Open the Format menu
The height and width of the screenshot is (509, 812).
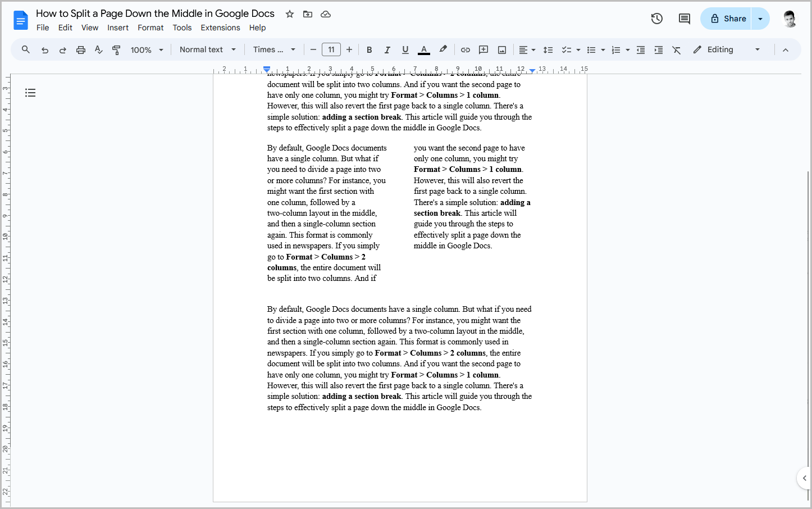pos(150,28)
